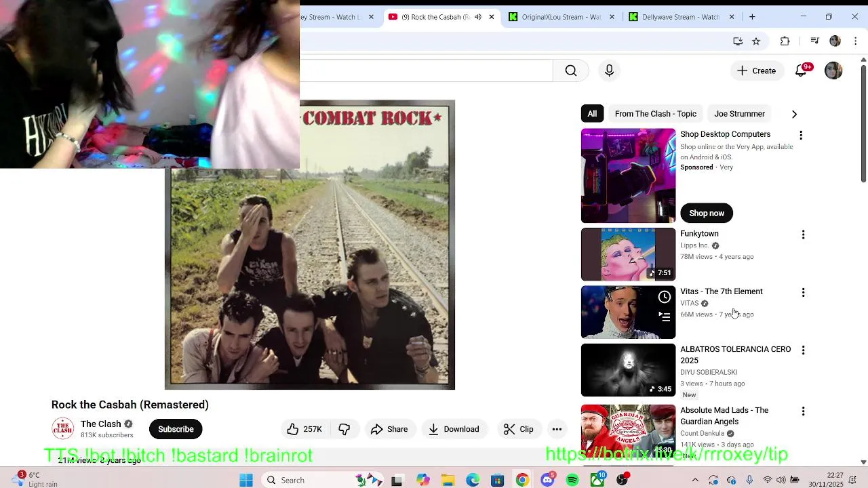Open Spotify from the taskbar

tap(572, 480)
